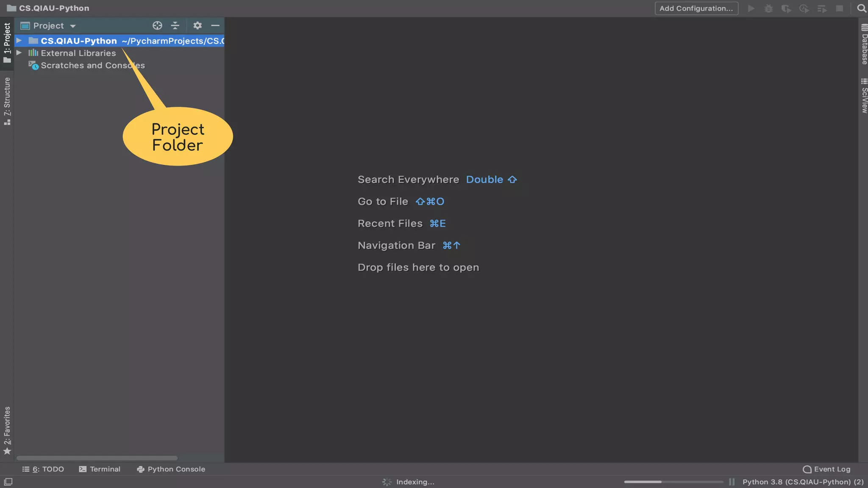Toggle the Structure tool window sidebar
868x488 pixels.
pyautogui.click(x=7, y=101)
